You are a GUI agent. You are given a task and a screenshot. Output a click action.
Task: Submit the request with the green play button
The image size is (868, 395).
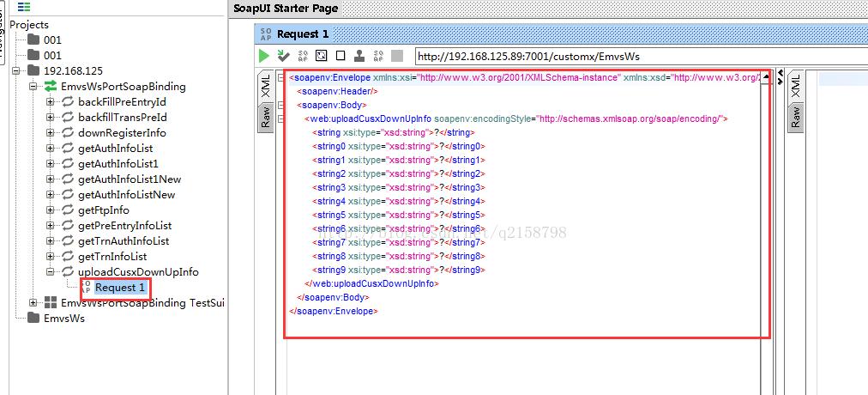tap(264, 56)
